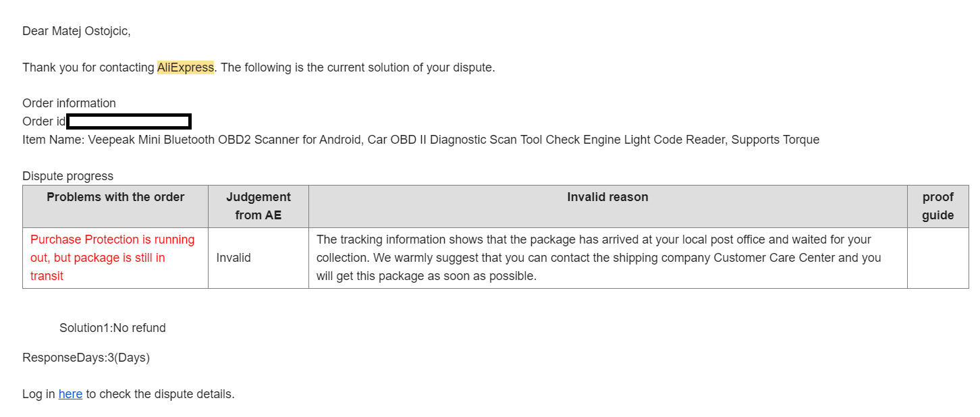Viewport: 980px width, 417px height.
Task: Click the "Judgement from AE" column header
Action: point(258,206)
